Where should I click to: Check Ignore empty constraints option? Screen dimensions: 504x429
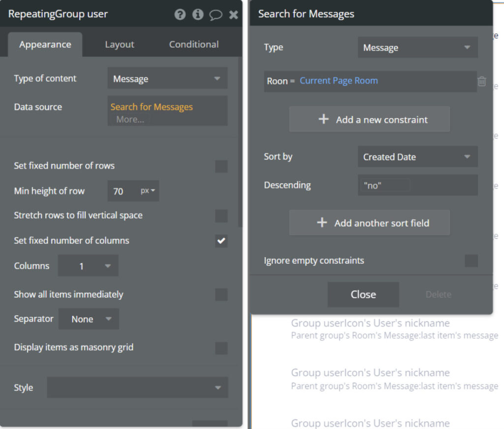pos(471,261)
